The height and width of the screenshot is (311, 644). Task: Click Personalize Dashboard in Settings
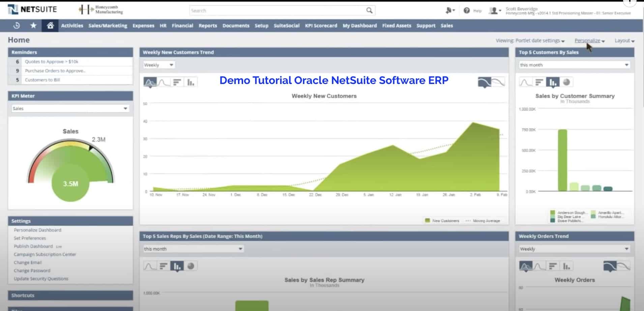pyautogui.click(x=37, y=230)
